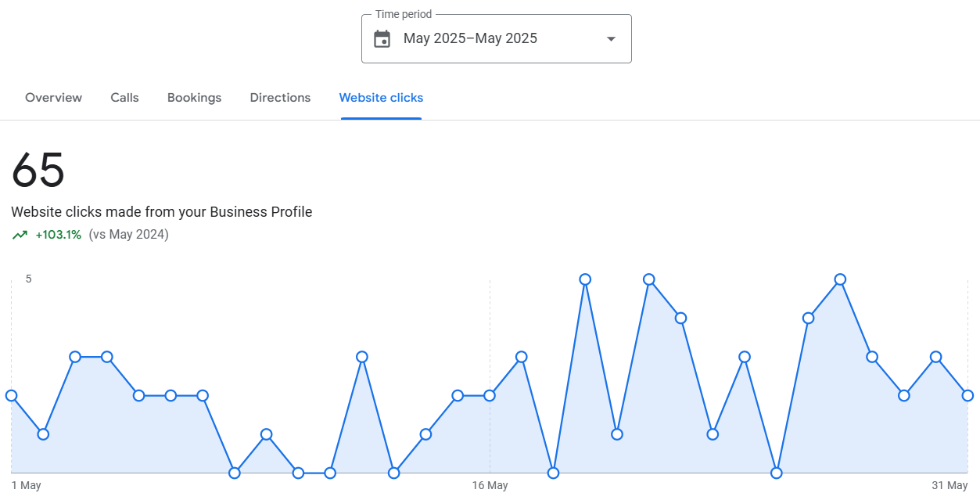The width and height of the screenshot is (980, 493).
Task: Click the '5' y-axis label
Action: pyautogui.click(x=29, y=279)
